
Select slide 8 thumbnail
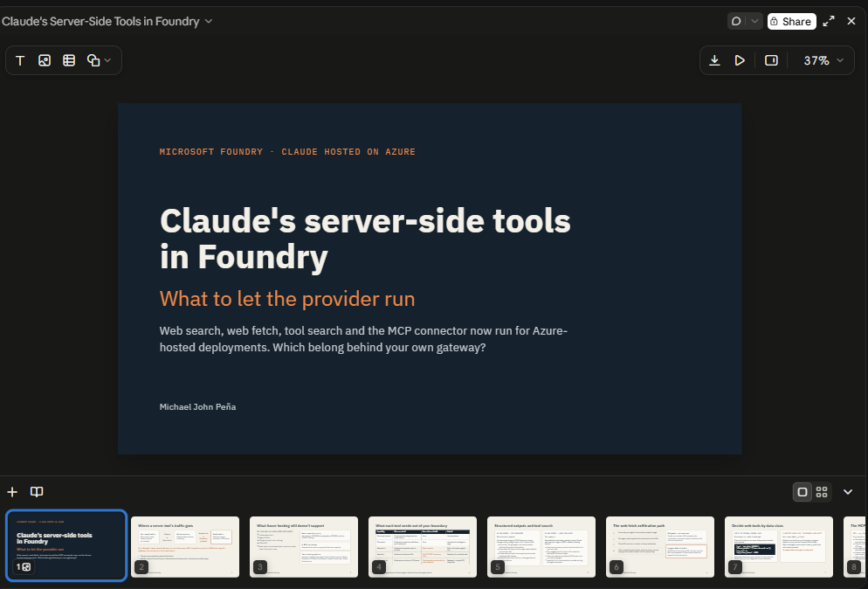pyautogui.click(x=855, y=547)
